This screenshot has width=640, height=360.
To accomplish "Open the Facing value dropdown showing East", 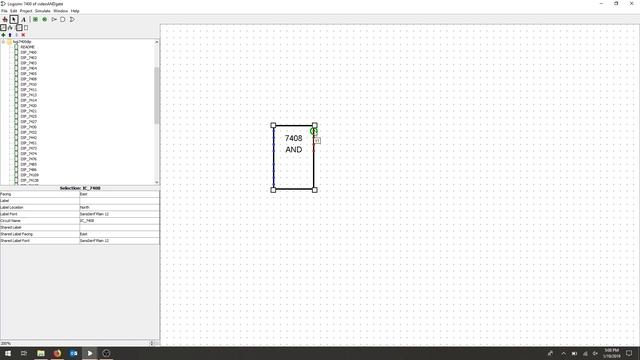I will click(x=119, y=194).
